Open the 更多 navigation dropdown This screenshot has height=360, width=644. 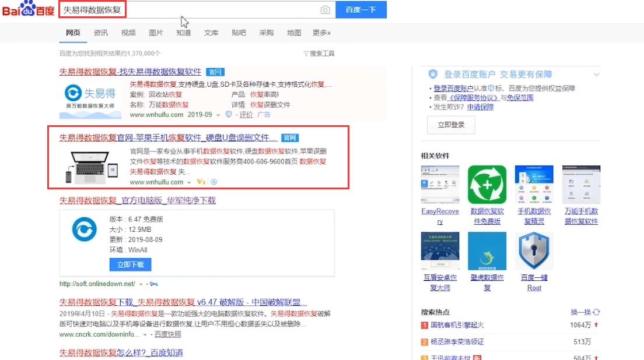pos(321,33)
